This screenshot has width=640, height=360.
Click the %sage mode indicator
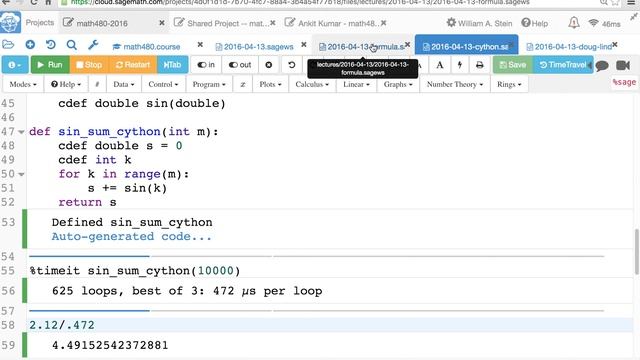coord(624,82)
